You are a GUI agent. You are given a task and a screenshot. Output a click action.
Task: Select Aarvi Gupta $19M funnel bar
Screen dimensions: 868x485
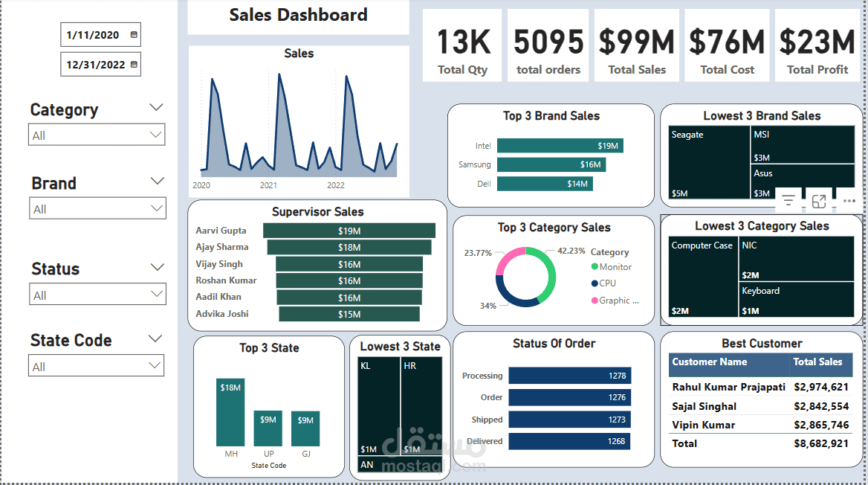(x=349, y=231)
